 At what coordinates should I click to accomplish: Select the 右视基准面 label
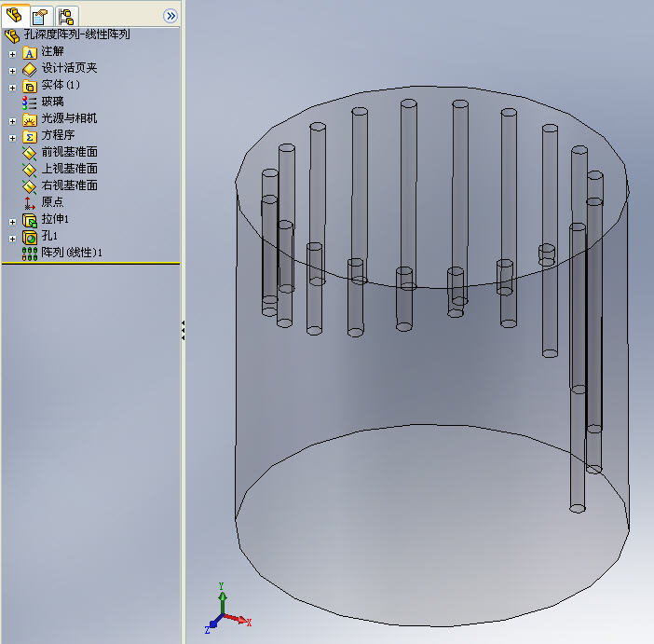coord(69,185)
